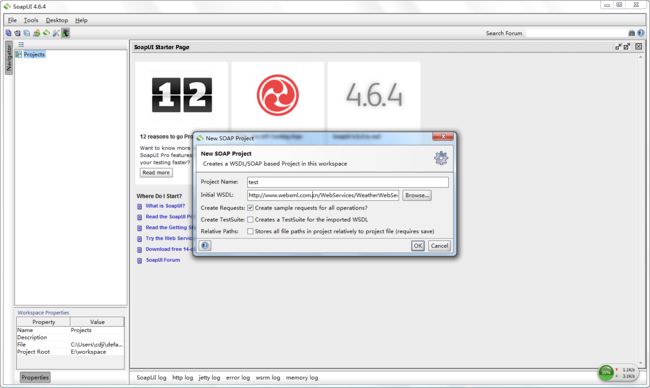Click the green network monitor widget icon
The height and width of the screenshot is (388, 650).
606,372
